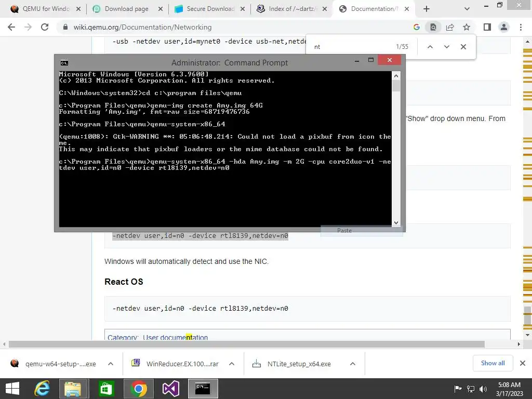Viewport: 532px width, 399px height.
Task: Close the Index of /~dartz tab
Action: [325, 9]
